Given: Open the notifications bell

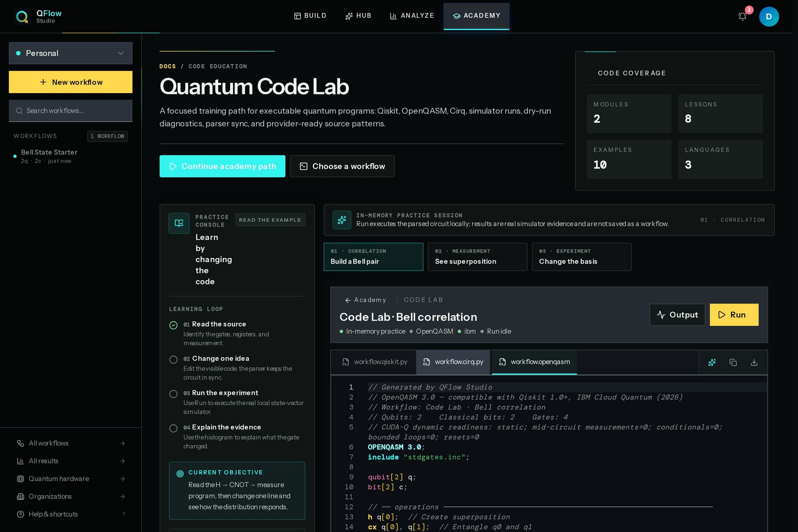Looking at the screenshot, I should [742, 17].
